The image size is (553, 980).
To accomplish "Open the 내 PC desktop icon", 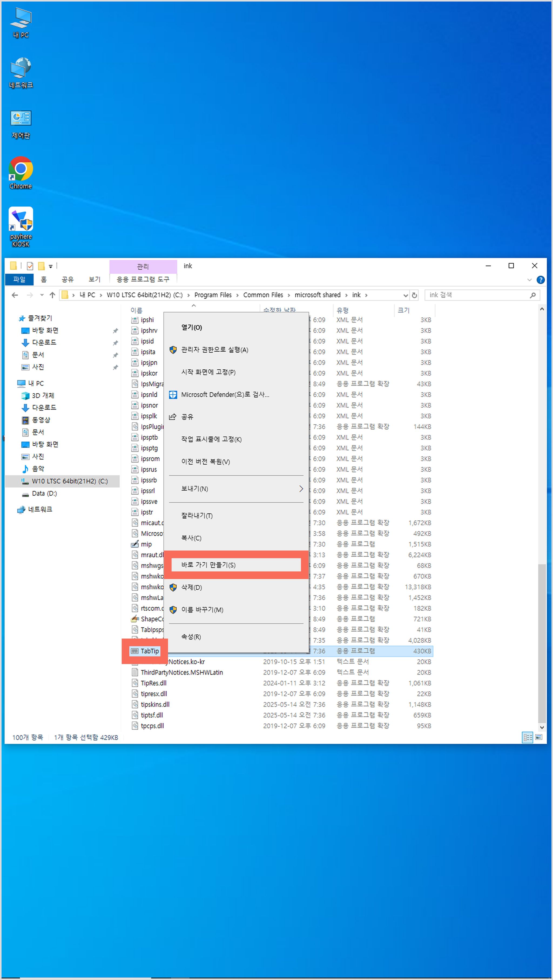I will click(x=21, y=23).
